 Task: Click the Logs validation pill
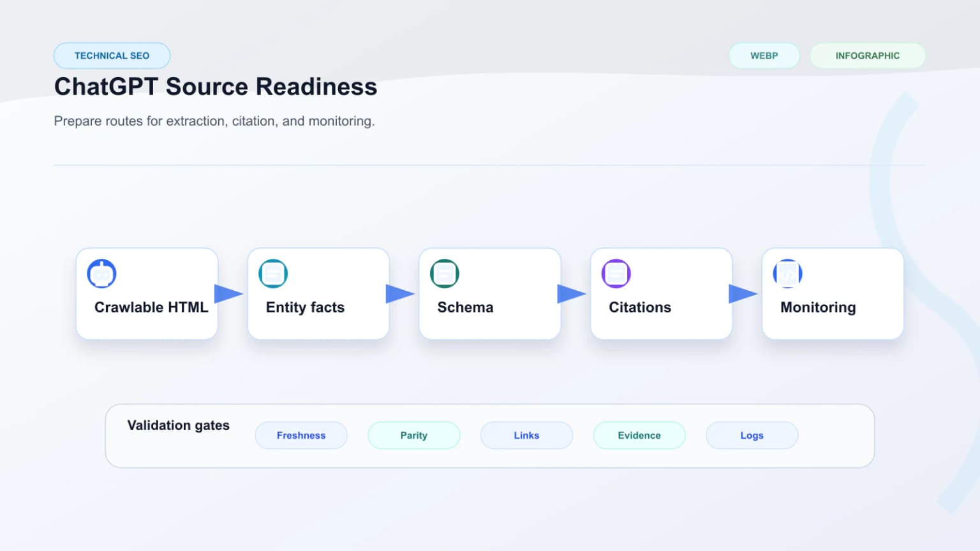pyautogui.click(x=752, y=436)
